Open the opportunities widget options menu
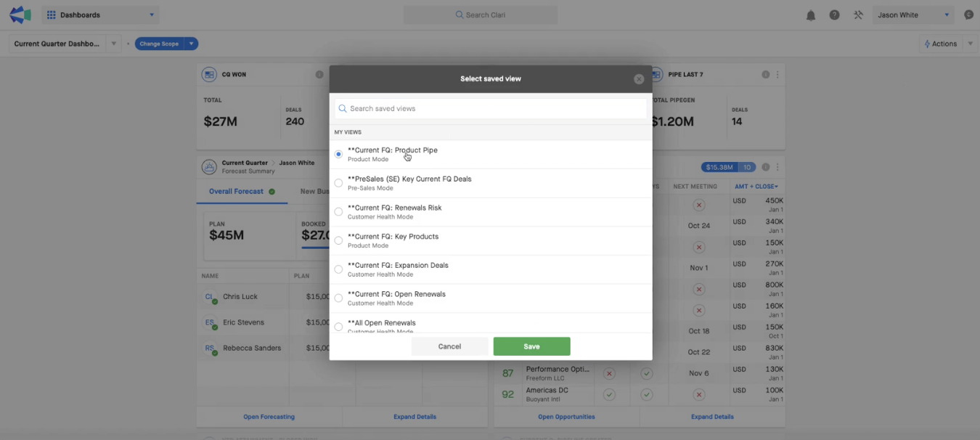The height and width of the screenshot is (440, 980). (x=777, y=167)
